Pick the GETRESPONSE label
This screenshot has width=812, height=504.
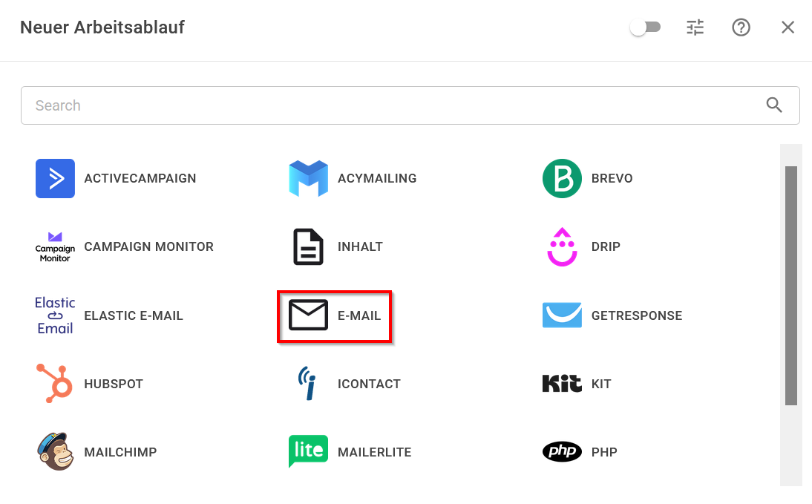tap(637, 315)
